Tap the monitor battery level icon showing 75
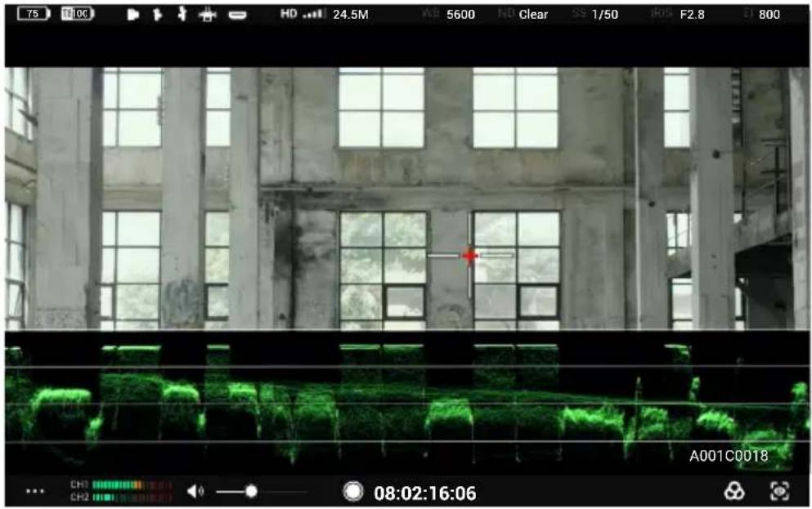 (34, 14)
